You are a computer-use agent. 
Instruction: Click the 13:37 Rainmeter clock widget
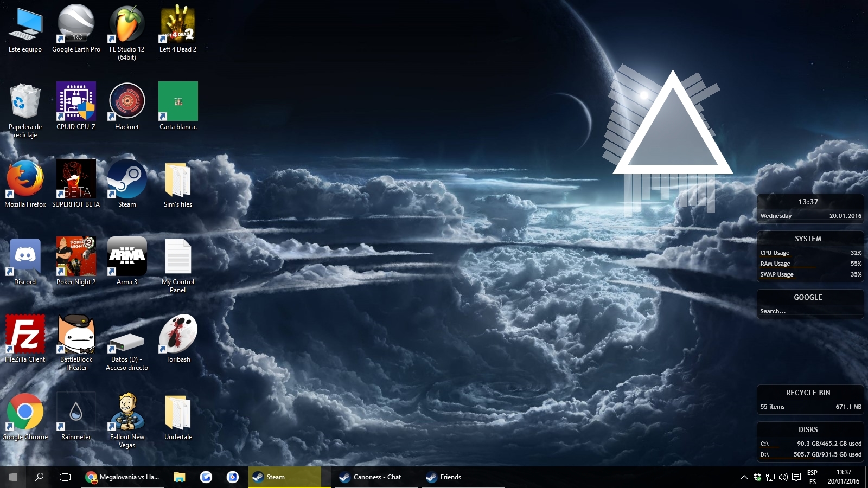point(808,202)
